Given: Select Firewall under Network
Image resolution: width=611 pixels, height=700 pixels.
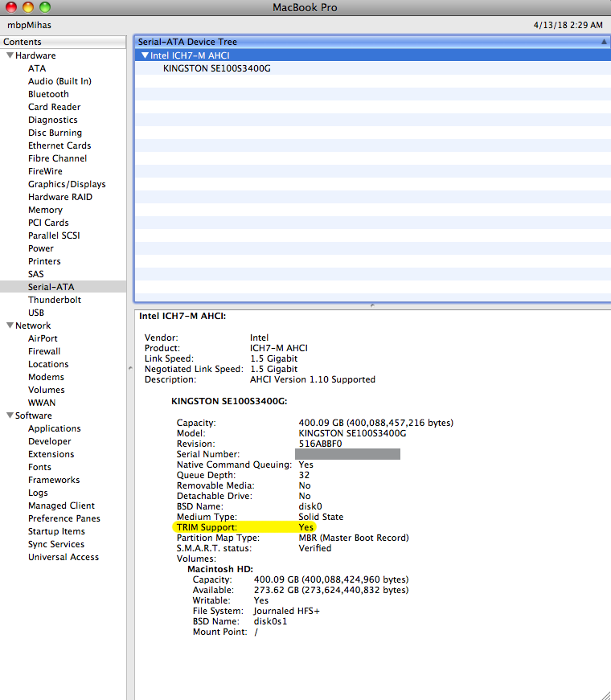Looking at the screenshot, I should pos(44,351).
